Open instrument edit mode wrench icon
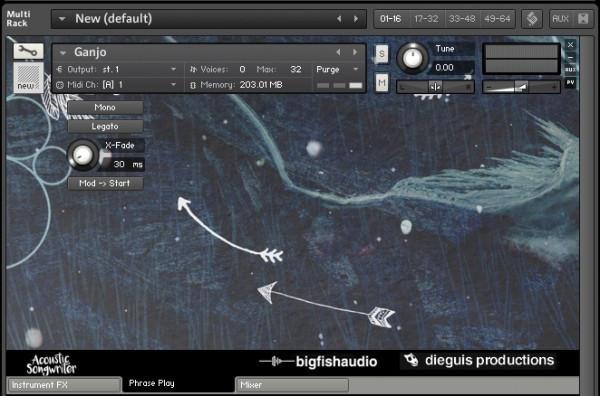The image size is (600, 396). [29, 51]
